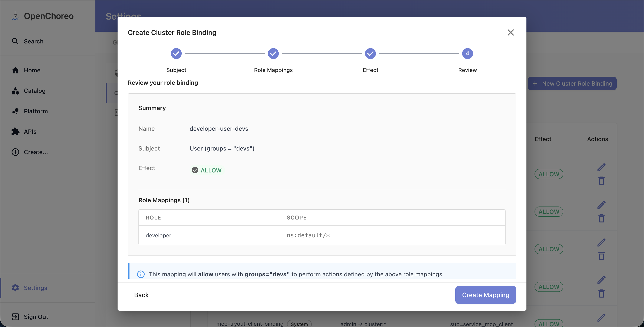Click the first row's edit pencil icon
Viewport: 644px width, 327px height.
tap(601, 167)
